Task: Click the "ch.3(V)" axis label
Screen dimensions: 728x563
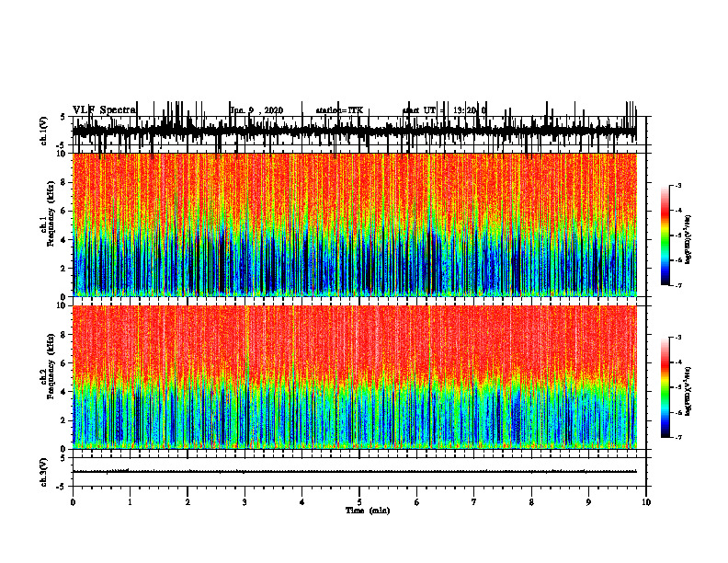Action: coord(43,472)
